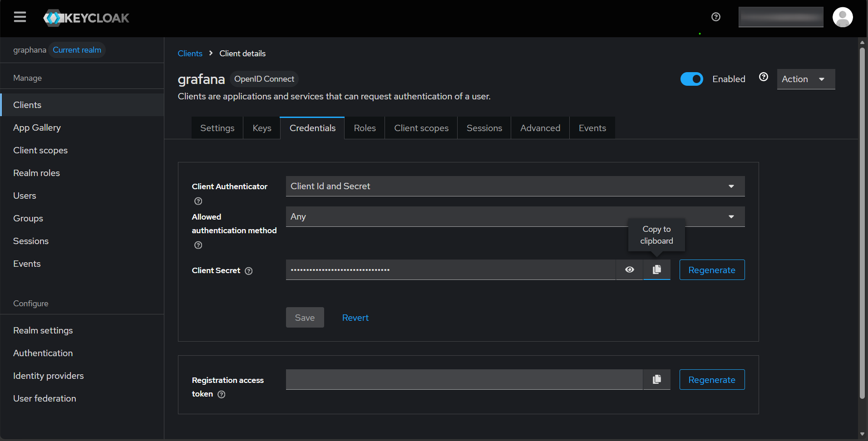The image size is (868, 441).
Task: Click help icon next to Enabled toggle
Action: click(764, 77)
